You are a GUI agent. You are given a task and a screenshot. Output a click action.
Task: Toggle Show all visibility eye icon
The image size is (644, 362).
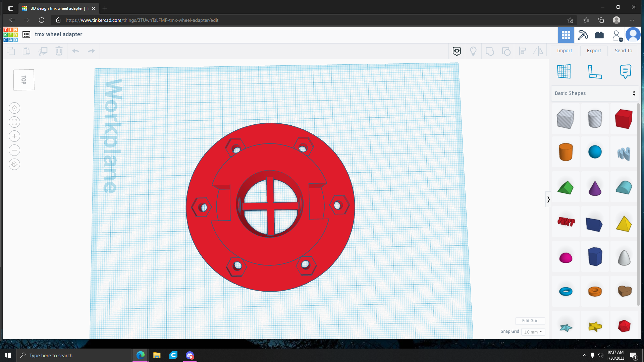(457, 51)
